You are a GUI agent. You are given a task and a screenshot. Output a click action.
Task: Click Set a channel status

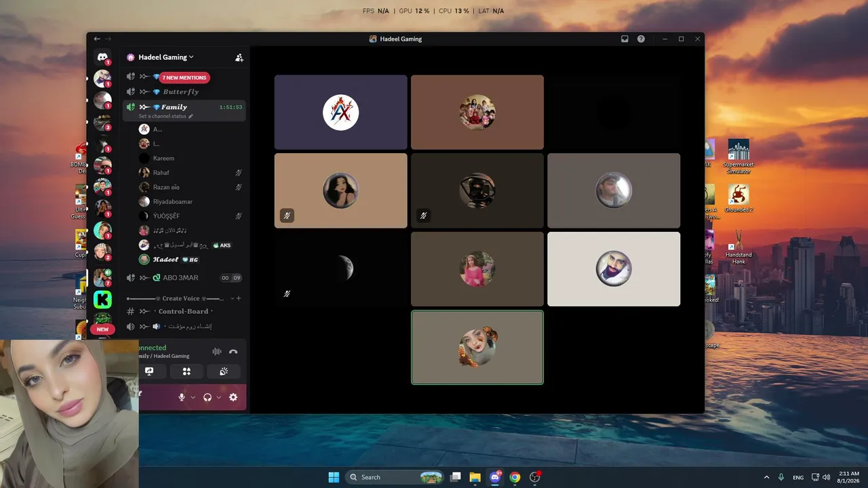[x=162, y=117]
